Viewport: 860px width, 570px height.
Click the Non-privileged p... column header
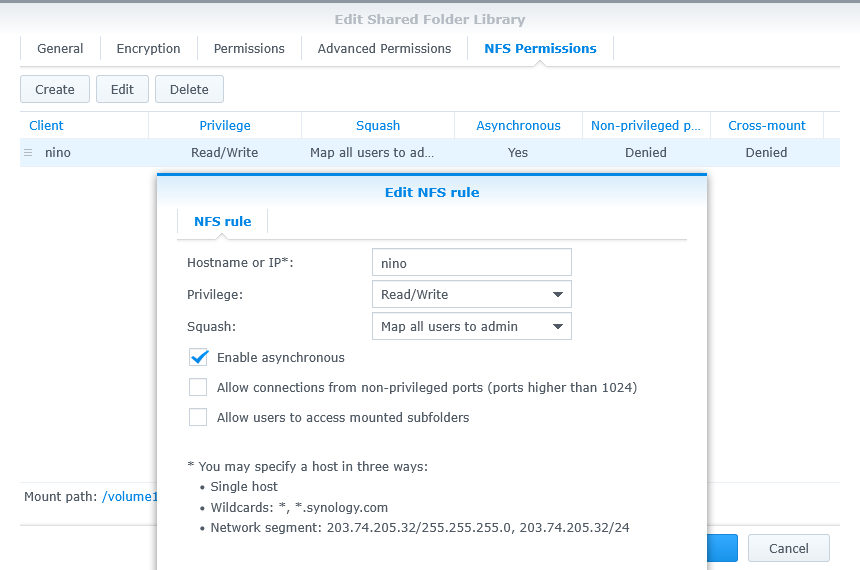[x=646, y=126]
